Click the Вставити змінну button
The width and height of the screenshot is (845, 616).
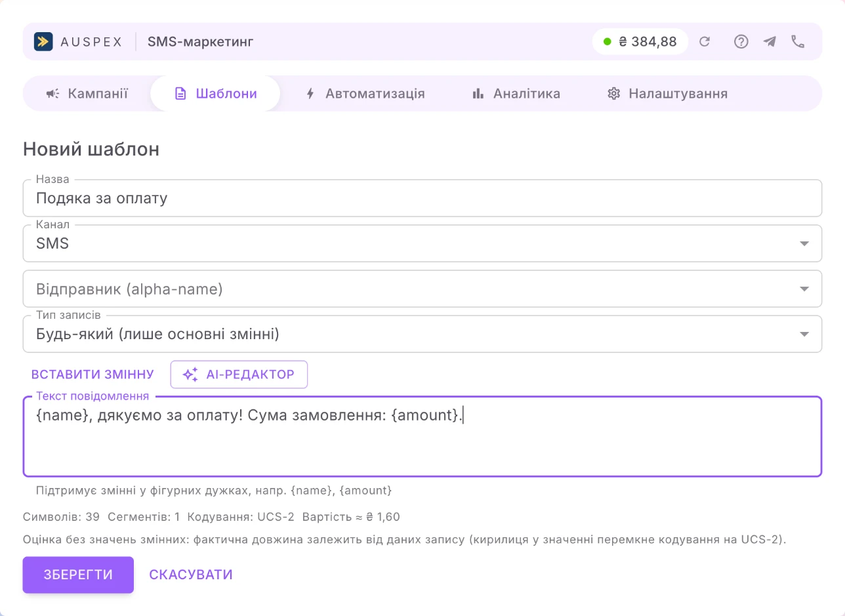click(93, 375)
